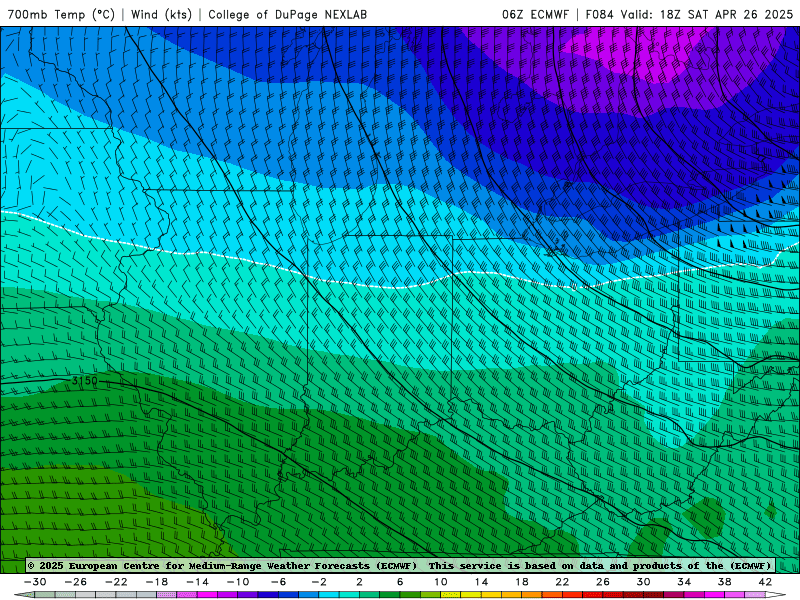This screenshot has height=600, width=800.
Task: Click the '34' colorbar tick label
Action: tap(684, 582)
